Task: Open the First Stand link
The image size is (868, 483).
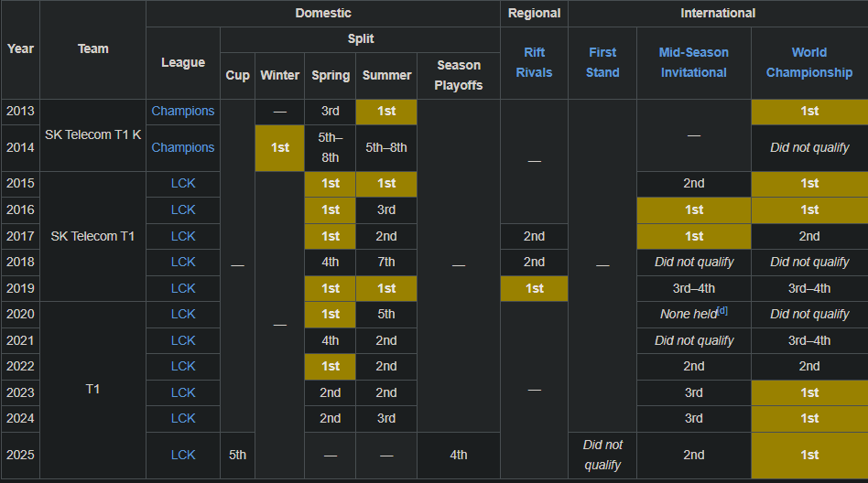Action: pyautogui.click(x=602, y=62)
